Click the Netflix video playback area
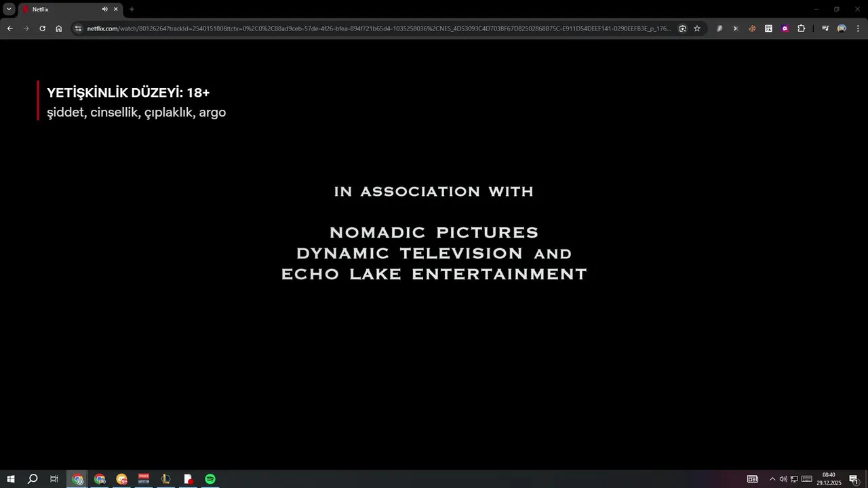868x488 pixels. (x=434, y=254)
